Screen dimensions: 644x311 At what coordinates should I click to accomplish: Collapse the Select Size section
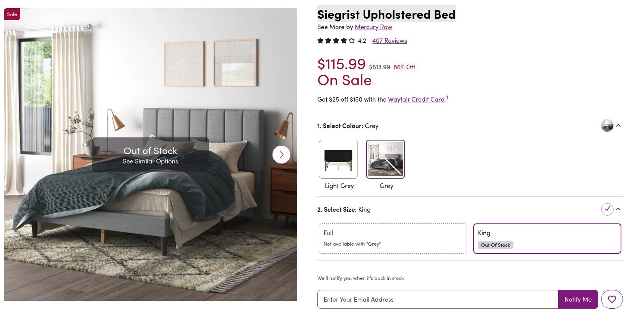pyautogui.click(x=619, y=209)
